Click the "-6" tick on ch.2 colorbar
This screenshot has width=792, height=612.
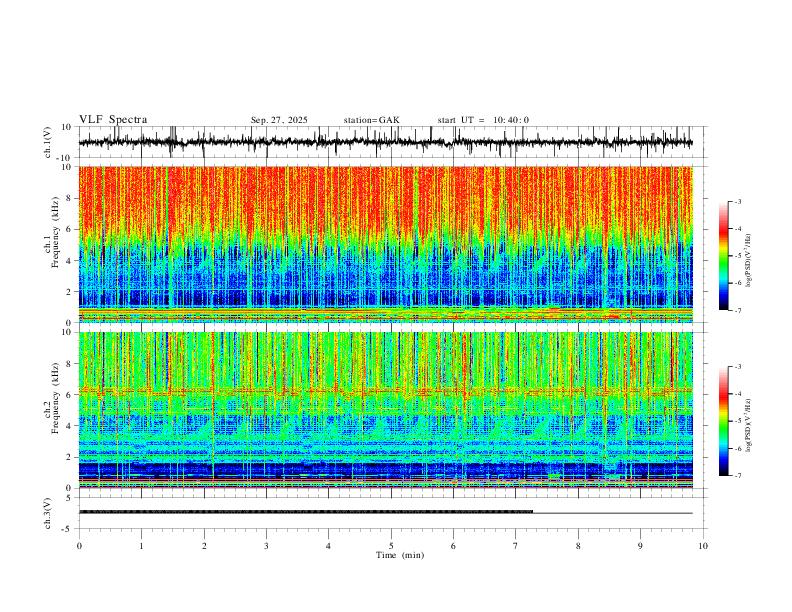[737, 448]
